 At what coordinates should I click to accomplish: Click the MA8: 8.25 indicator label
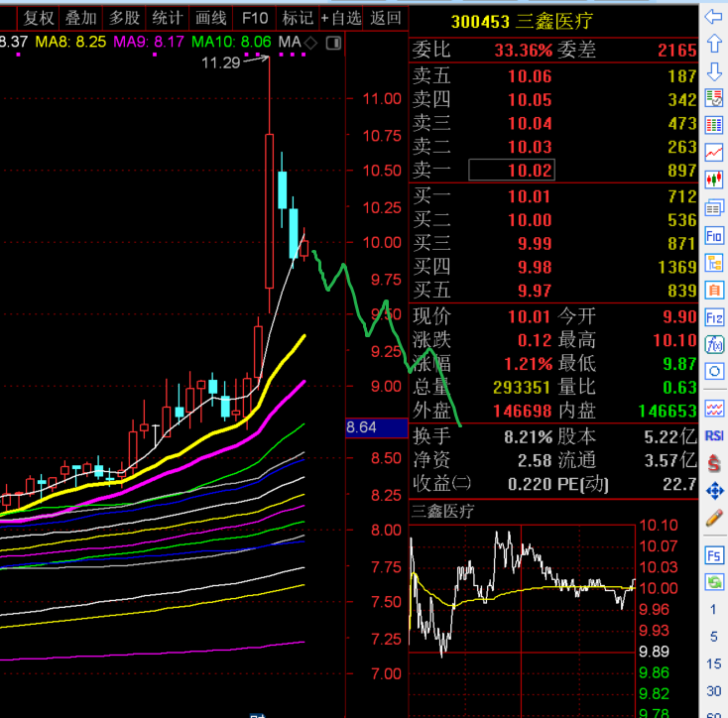point(70,42)
